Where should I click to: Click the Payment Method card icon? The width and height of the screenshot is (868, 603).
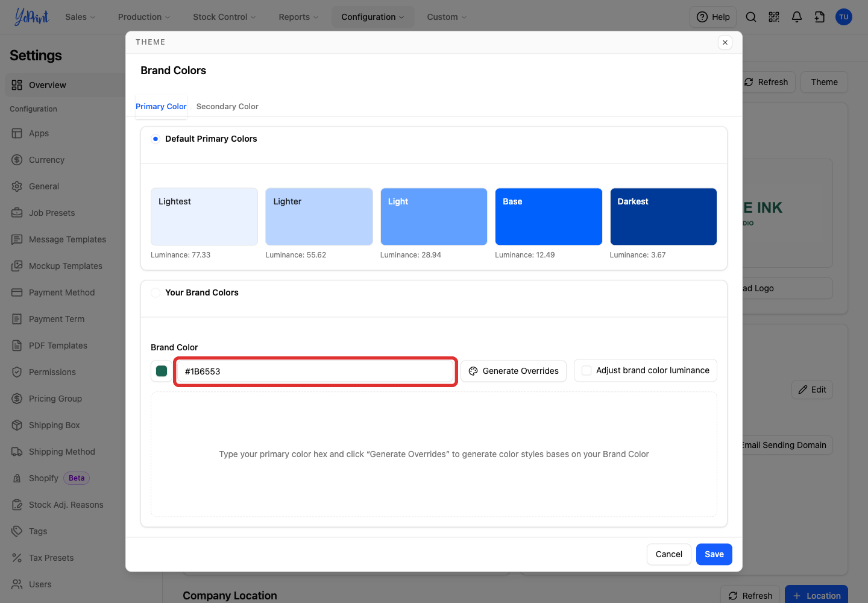click(17, 292)
